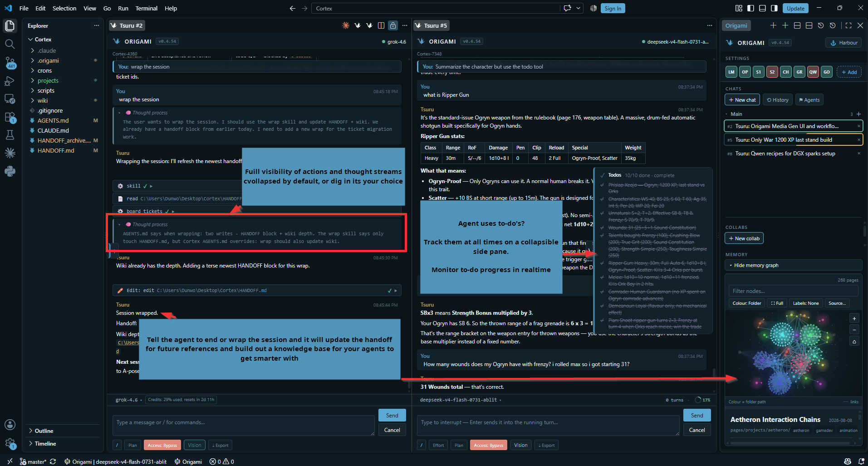Expand the Outline section
868x466 pixels.
point(44,431)
